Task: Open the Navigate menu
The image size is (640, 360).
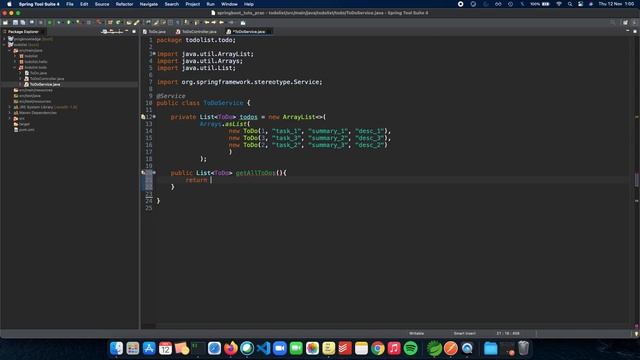Action: click(149, 4)
